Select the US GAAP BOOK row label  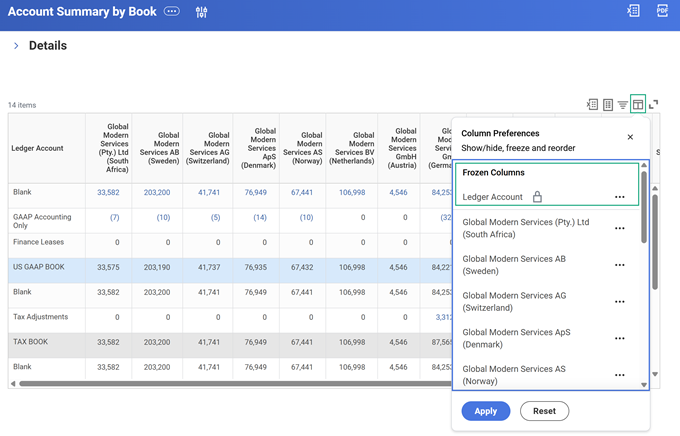(39, 267)
